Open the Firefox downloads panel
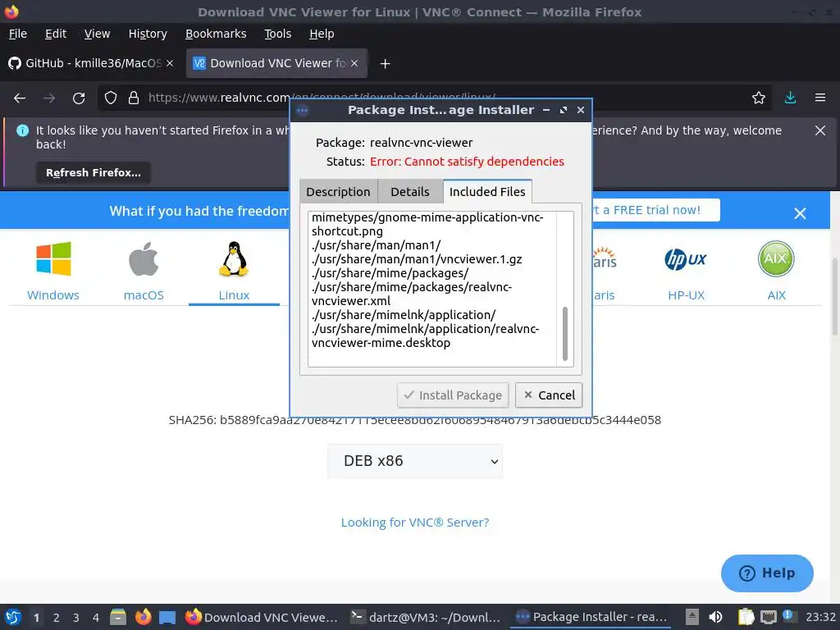840x630 pixels. pos(790,98)
